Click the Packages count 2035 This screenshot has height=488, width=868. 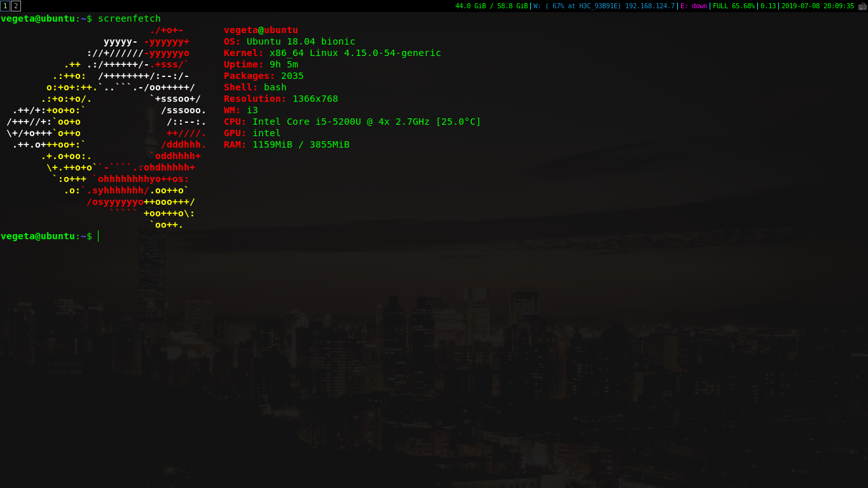coord(293,76)
